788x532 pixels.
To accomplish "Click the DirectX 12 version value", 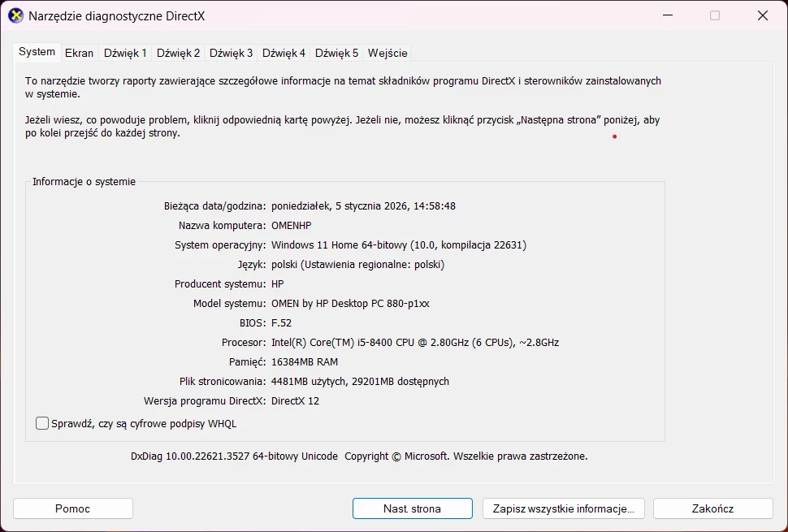I will pyautogui.click(x=295, y=400).
